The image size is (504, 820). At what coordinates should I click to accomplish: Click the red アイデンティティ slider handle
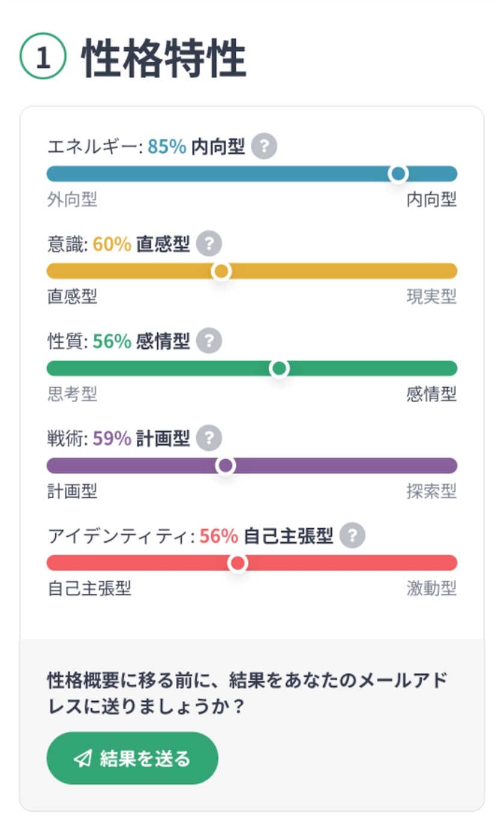(238, 563)
